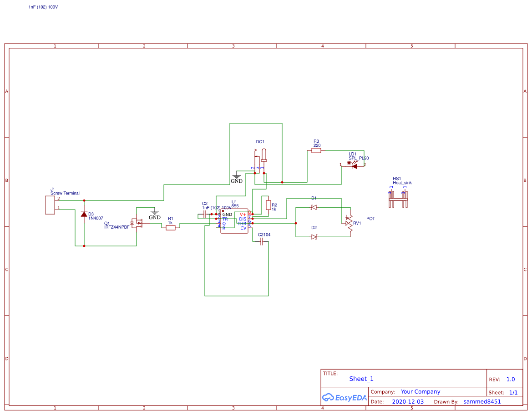Click the EasyEDA logo in the title block

click(x=345, y=397)
